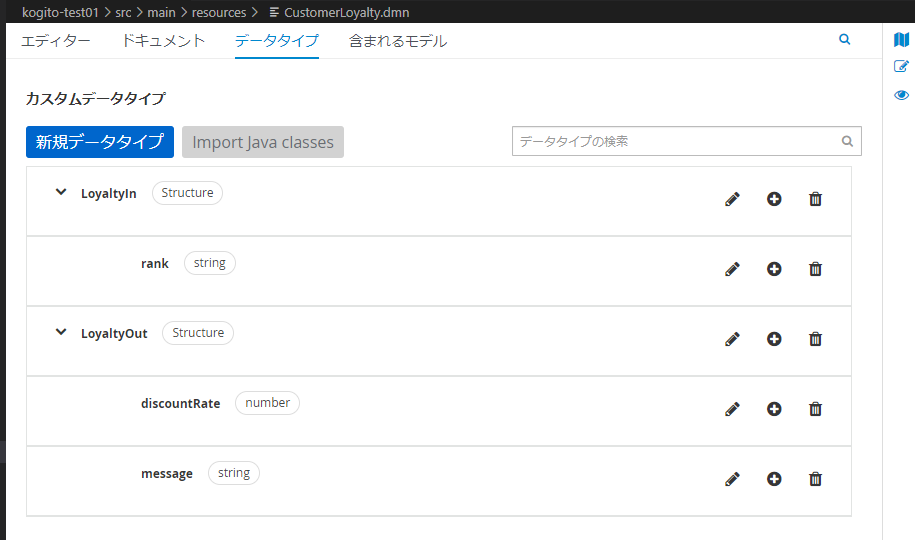
Task: Collapse the LoyaltyOut structure
Action: (x=61, y=332)
